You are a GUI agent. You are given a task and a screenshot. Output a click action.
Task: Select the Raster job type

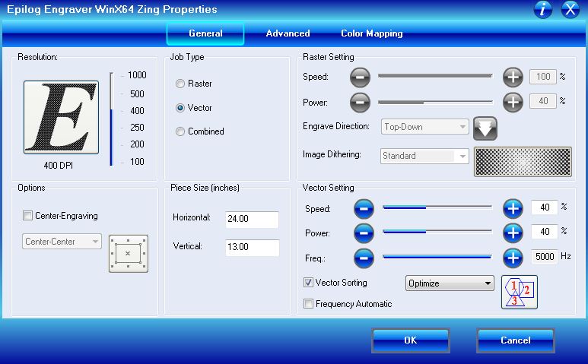[x=180, y=84]
